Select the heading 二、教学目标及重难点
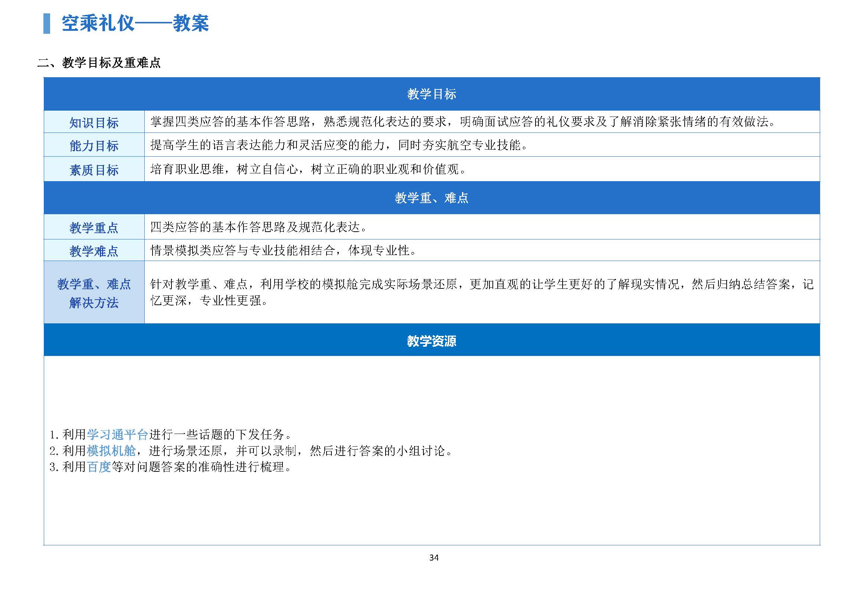Screen dimensions: 868x614 coord(99,62)
